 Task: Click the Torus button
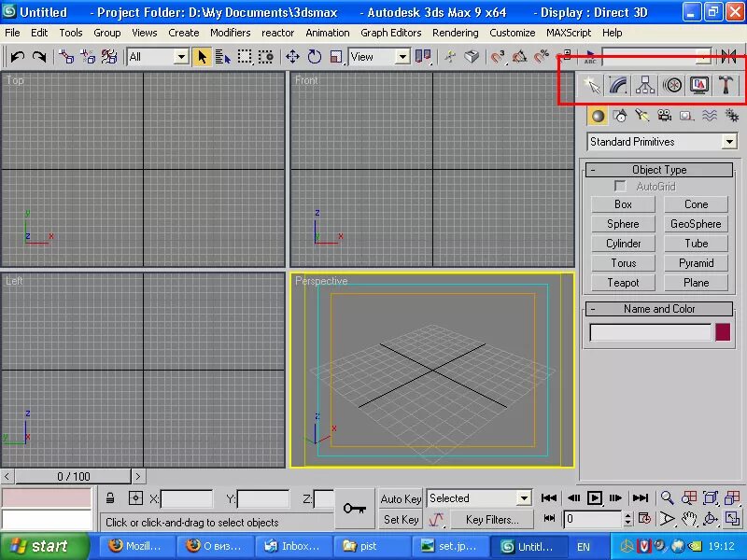point(623,263)
